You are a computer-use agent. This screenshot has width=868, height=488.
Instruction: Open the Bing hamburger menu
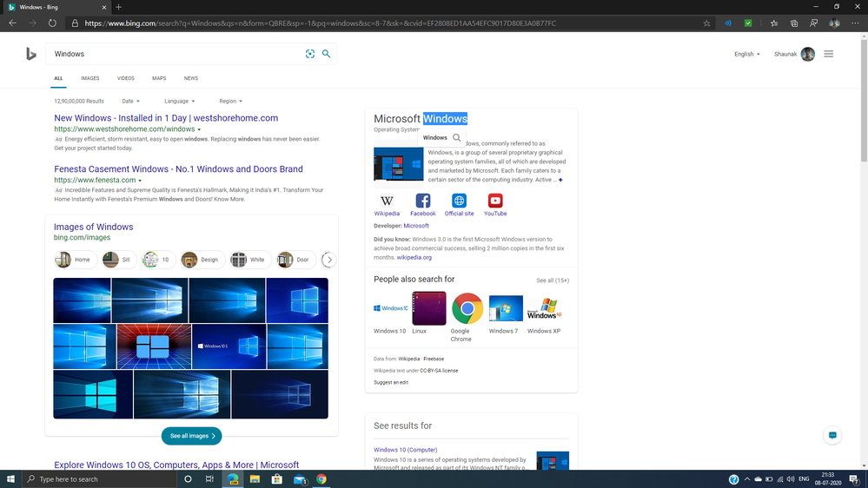tap(829, 54)
